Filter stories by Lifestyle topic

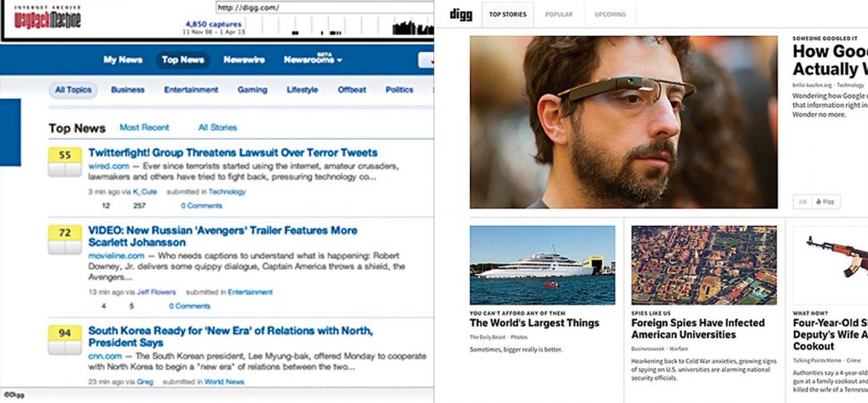click(302, 90)
